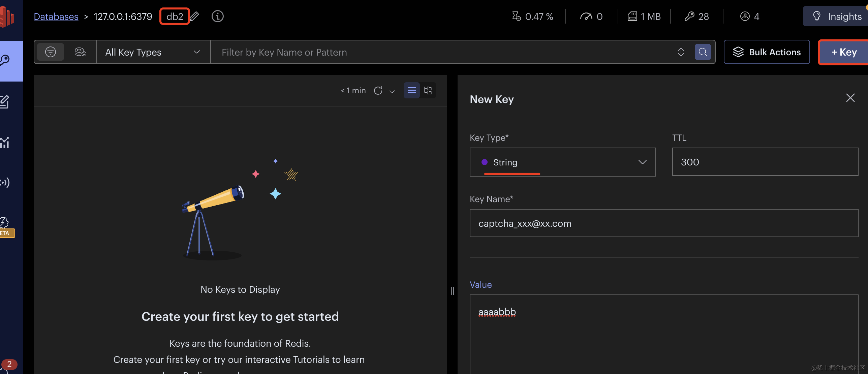
Task: Expand the Key Type String dropdown
Action: [562, 162]
